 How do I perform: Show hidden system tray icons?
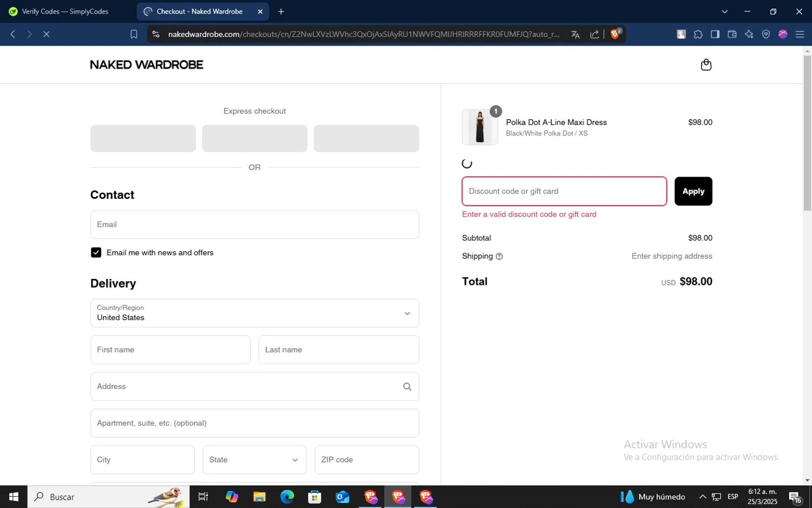(703, 497)
